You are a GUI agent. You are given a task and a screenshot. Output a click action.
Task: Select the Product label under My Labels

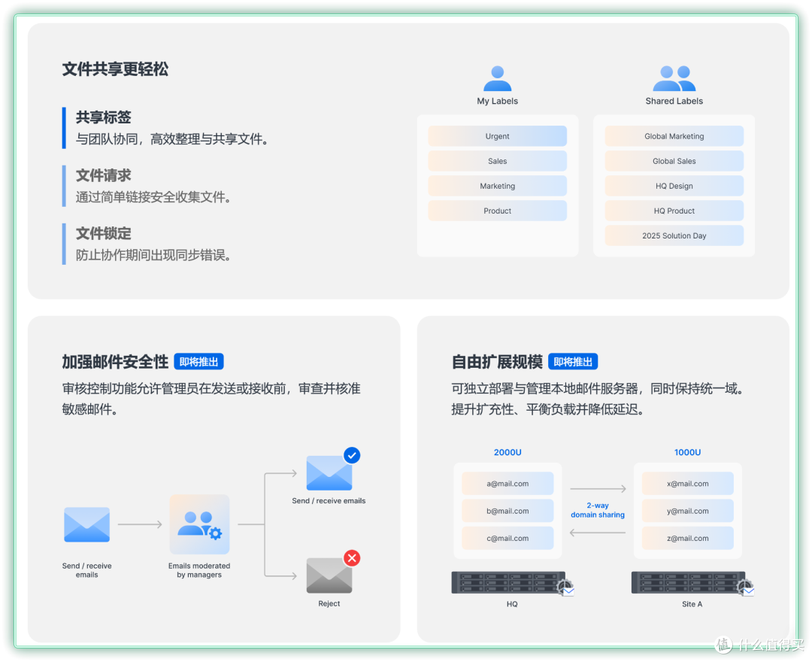(497, 211)
